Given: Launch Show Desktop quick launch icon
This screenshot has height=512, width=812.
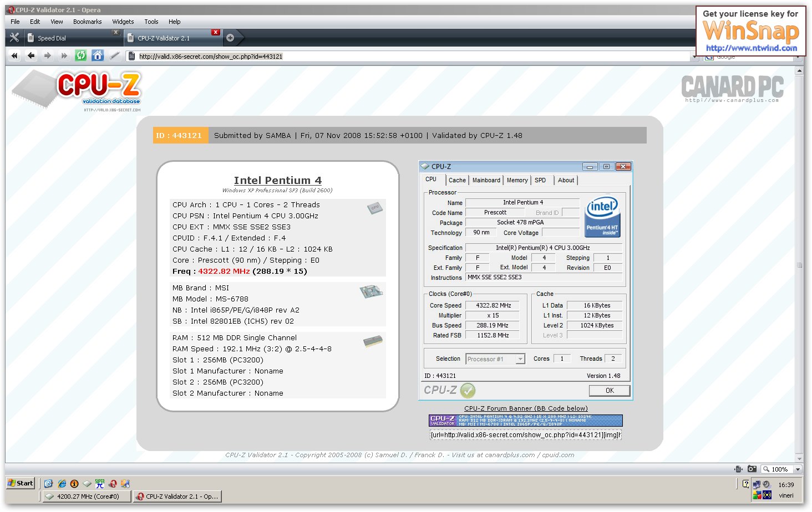Looking at the screenshot, I should (x=49, y=483).
